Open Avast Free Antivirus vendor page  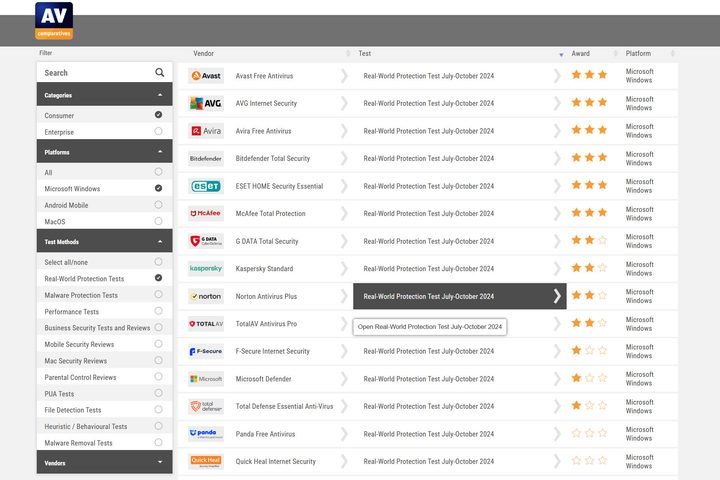tap(264, 76)
